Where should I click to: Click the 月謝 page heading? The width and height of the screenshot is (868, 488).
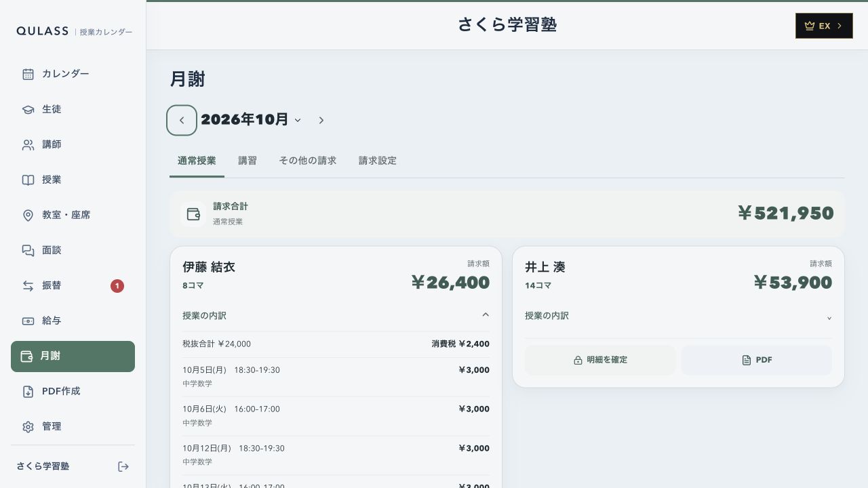(187, 79)
